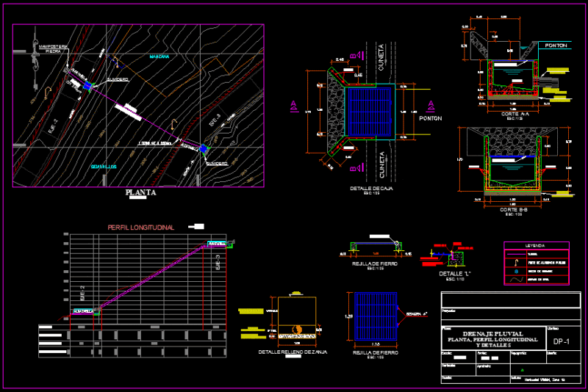Click the 1.20 height dimension of the grille
588x392 pixels.
(348, 316)
